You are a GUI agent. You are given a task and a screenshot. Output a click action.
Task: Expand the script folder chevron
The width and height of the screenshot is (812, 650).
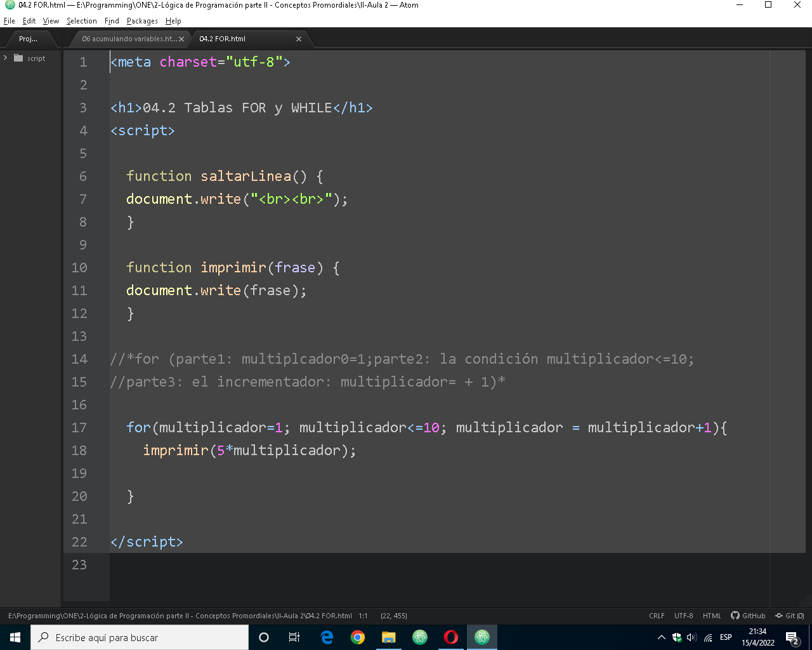(6, 58)
